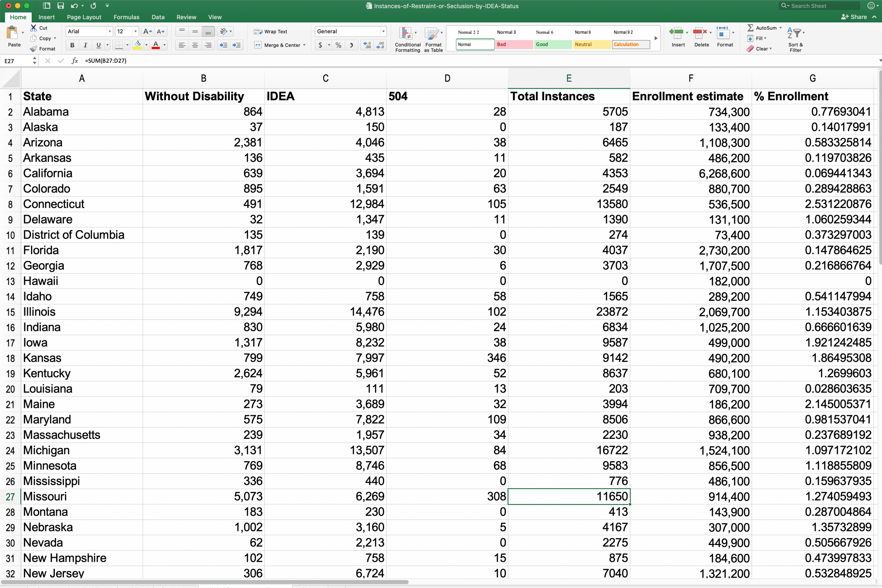Click the increase indent icon
This screenshot has height=588, width=882.
237,45
